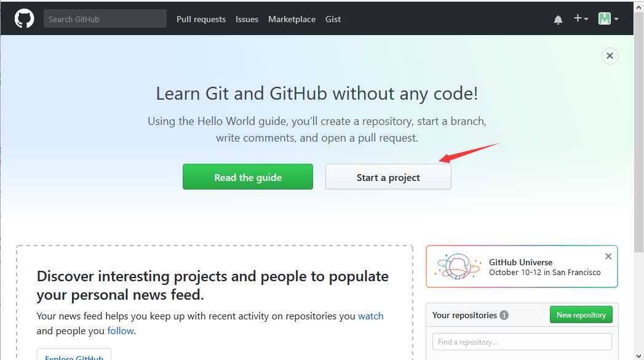Viewport: 644px width, 360px height.
Task: Create a New repository
Action: point(581,315)
